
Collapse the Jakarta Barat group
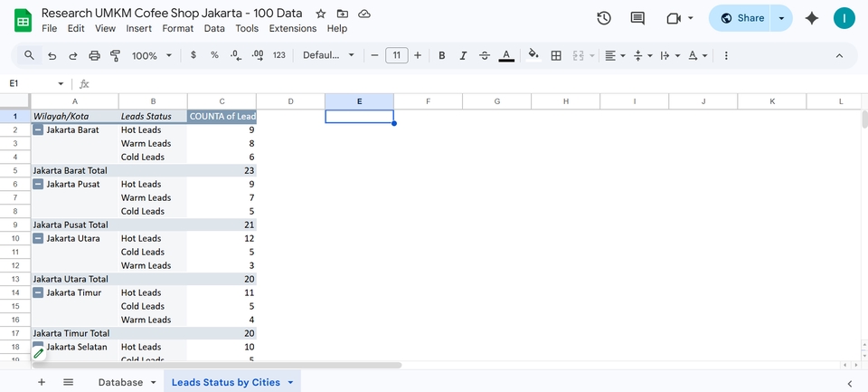point(38,130)
